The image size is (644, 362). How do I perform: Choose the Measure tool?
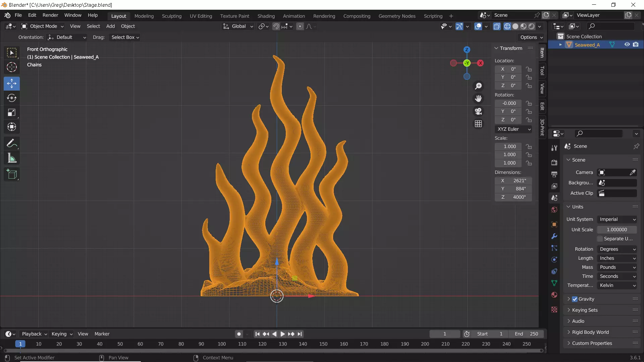(x=12, y=158)
